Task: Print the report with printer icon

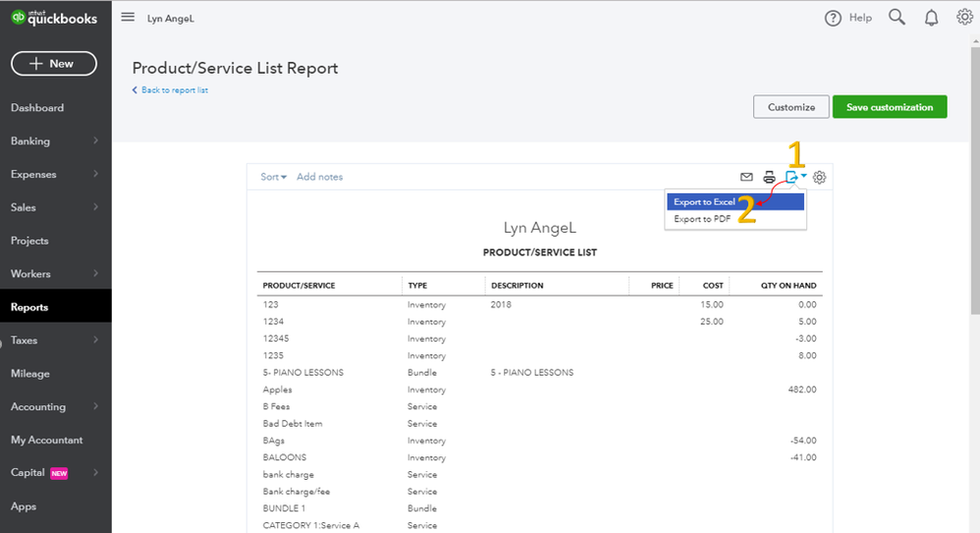Action: pos(770,177)
